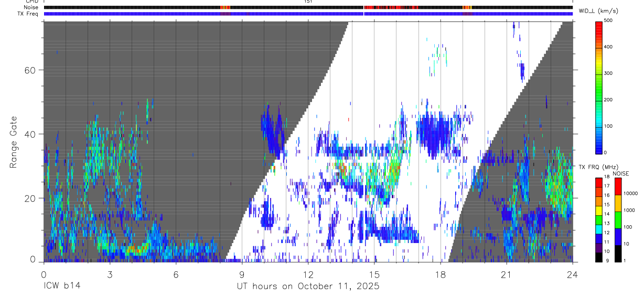This screenshot has height=297, width=644.
Task: Click '1000' on the NOISE scale
Action: [630, 210]
